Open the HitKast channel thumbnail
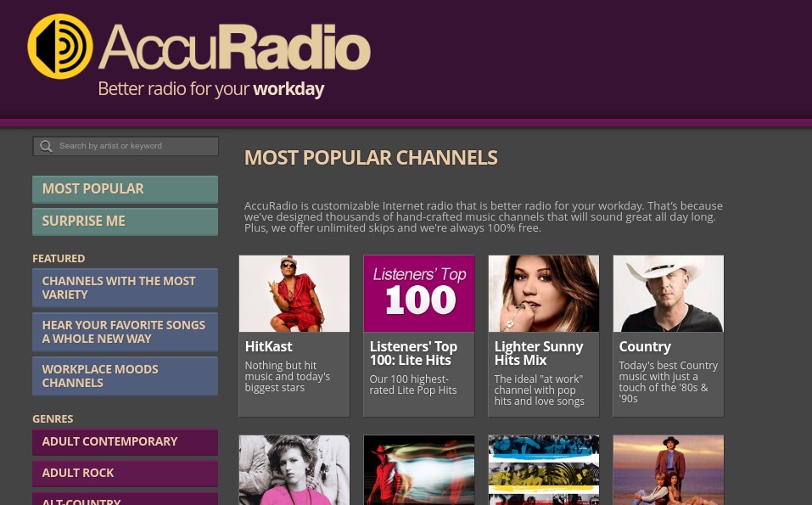The width and height of the screenshot is (812, 505). 294,293
